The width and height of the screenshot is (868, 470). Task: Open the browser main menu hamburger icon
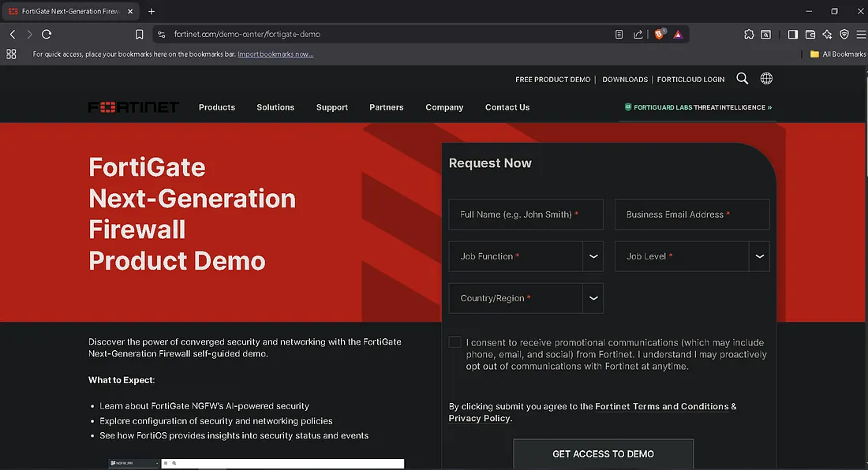pos(862,34)
